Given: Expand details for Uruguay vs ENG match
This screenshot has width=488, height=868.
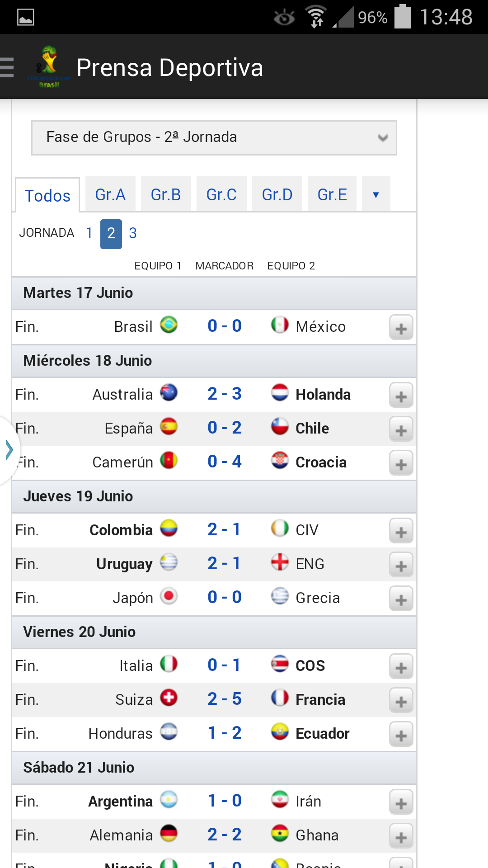Looking at the screenshot, I should click(x=401, y=565).
